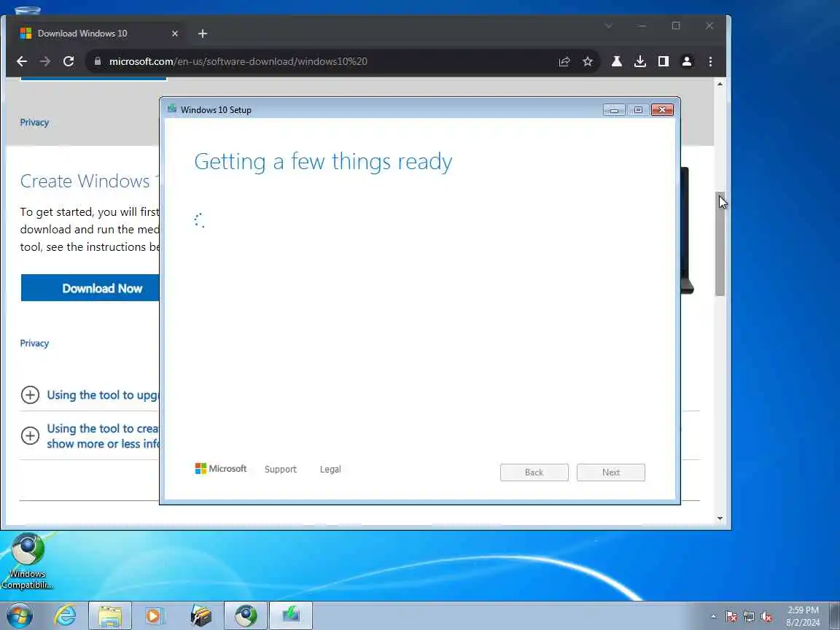Viewport: 840px width, 630px height.
Task: Open a new Chrome tab
Action: pos(203,34)
